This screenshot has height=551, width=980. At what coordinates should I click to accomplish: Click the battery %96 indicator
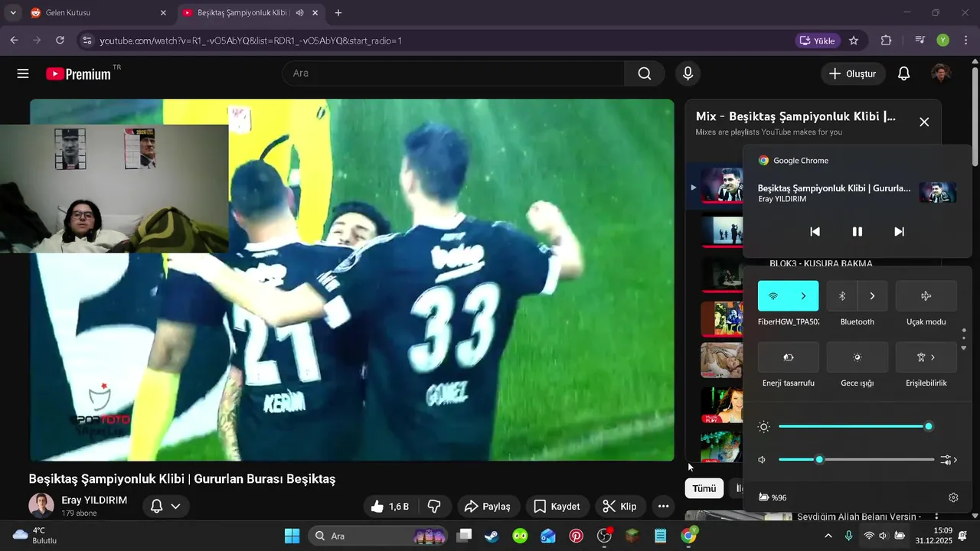pyautogui.click(x=773, y=497)
